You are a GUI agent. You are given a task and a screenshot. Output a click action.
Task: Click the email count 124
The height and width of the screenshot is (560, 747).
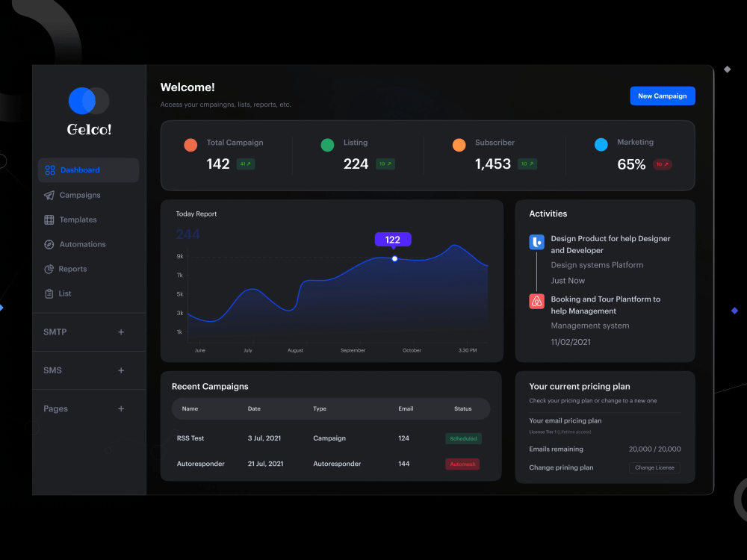tap(403, 438)
